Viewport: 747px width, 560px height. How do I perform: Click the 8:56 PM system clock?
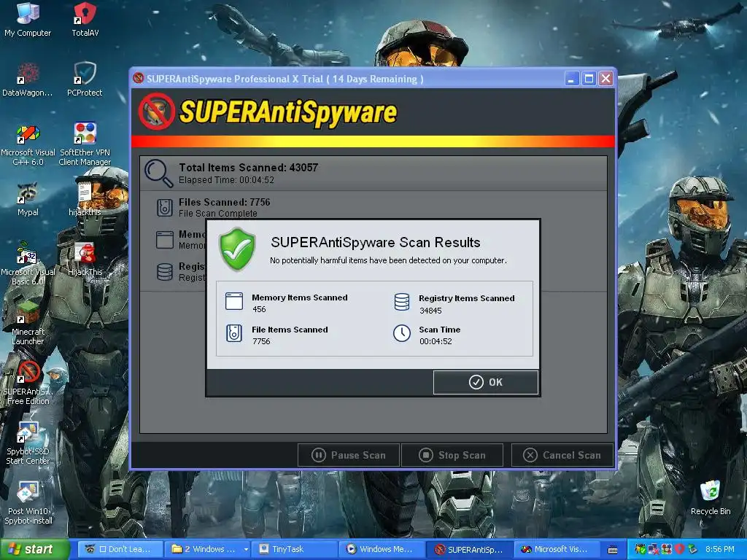tap(719, 549)
